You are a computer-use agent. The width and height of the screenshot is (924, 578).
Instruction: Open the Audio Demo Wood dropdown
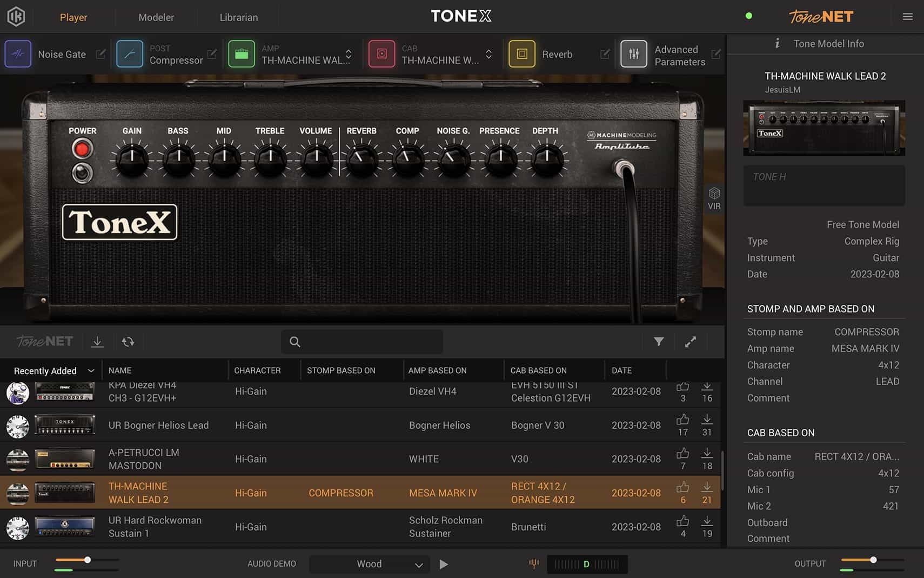click(x=370, y=564)
